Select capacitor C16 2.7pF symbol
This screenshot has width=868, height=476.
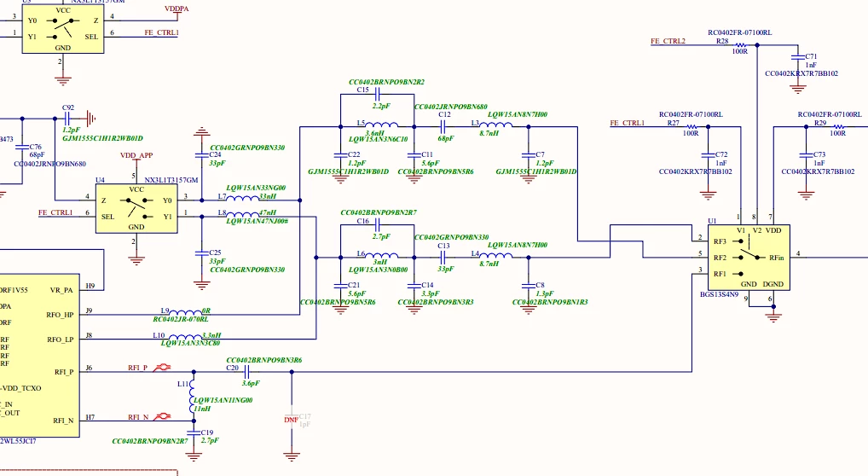(378, 224)
